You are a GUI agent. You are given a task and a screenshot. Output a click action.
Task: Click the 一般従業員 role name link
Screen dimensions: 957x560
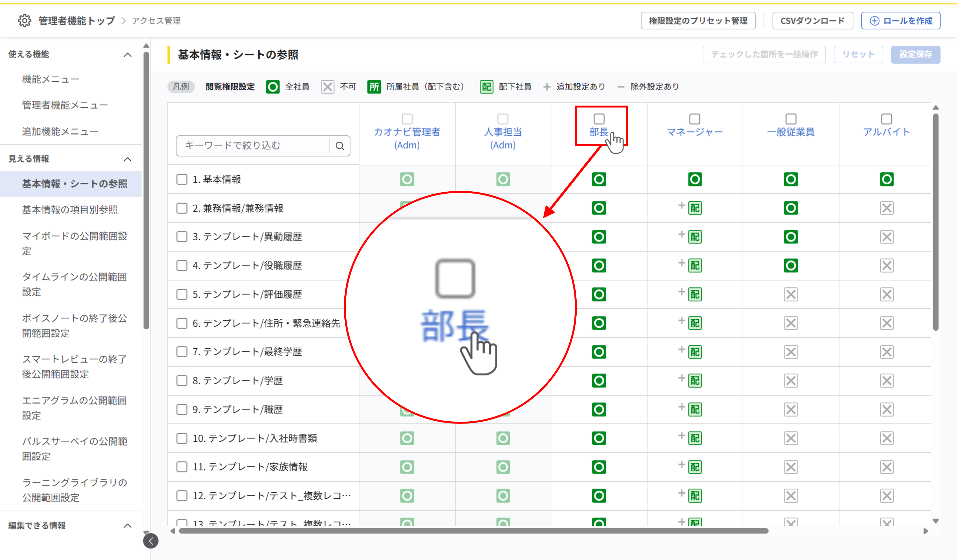click(x=791, y=132)
